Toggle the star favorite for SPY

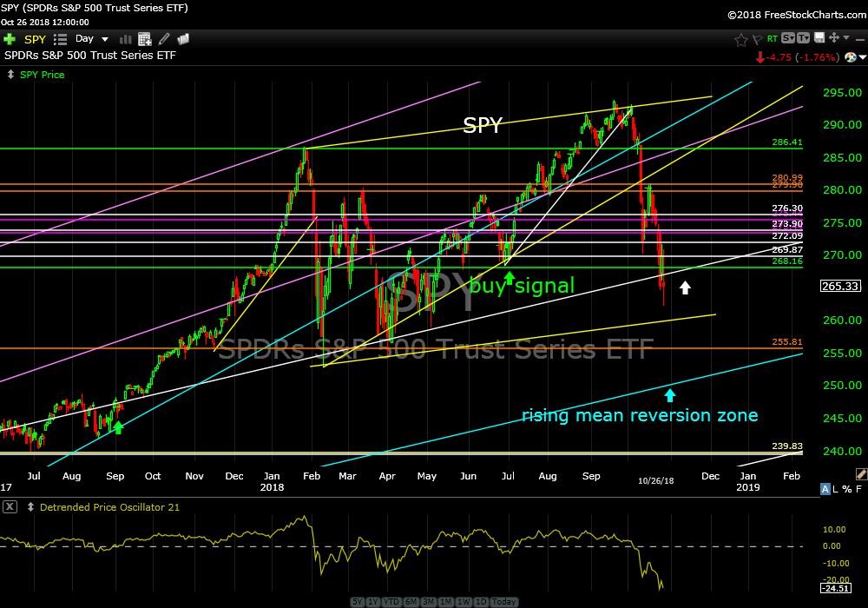click(x=740, y=39)
